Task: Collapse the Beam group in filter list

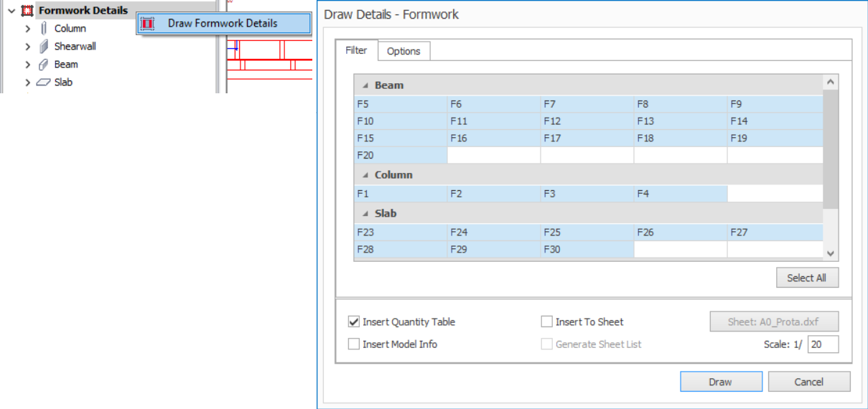Action: (x=365, y=85)
